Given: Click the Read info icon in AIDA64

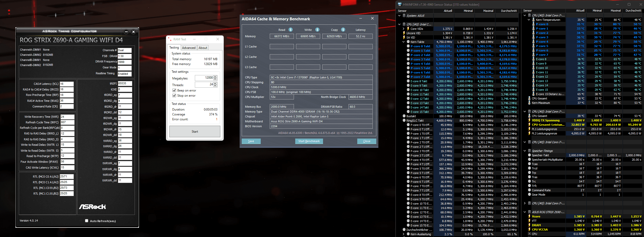Looking at the screenshot, I should [x=291, y=30].
